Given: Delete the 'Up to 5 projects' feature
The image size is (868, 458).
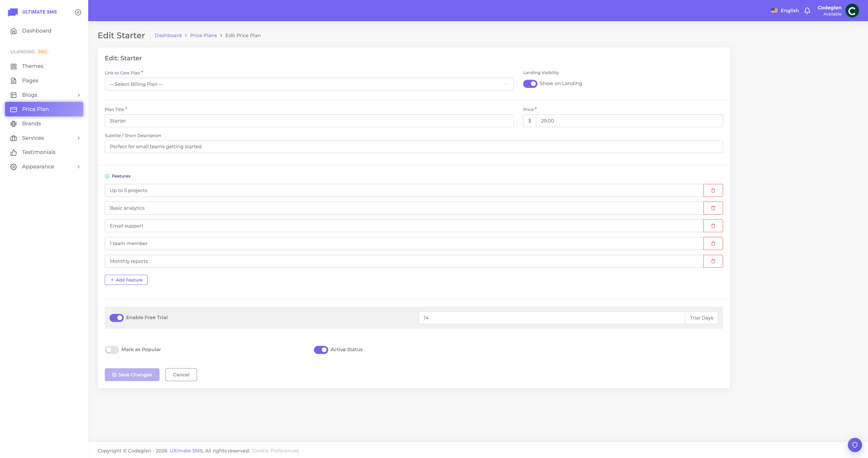Looking at the screenshot, I should pos(713,190).
